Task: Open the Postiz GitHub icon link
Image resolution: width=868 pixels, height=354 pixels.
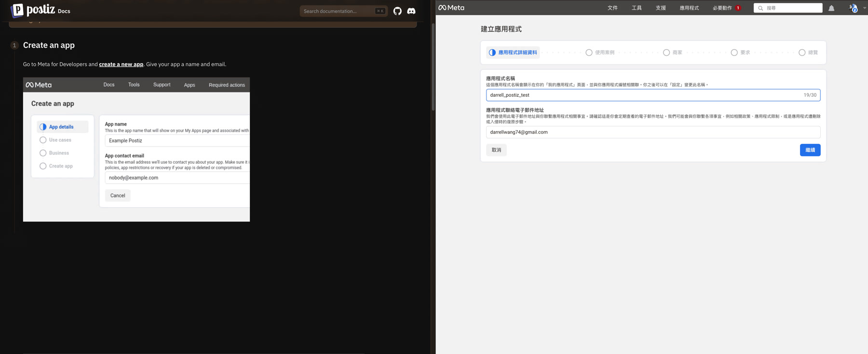Action: pos(397,11)
